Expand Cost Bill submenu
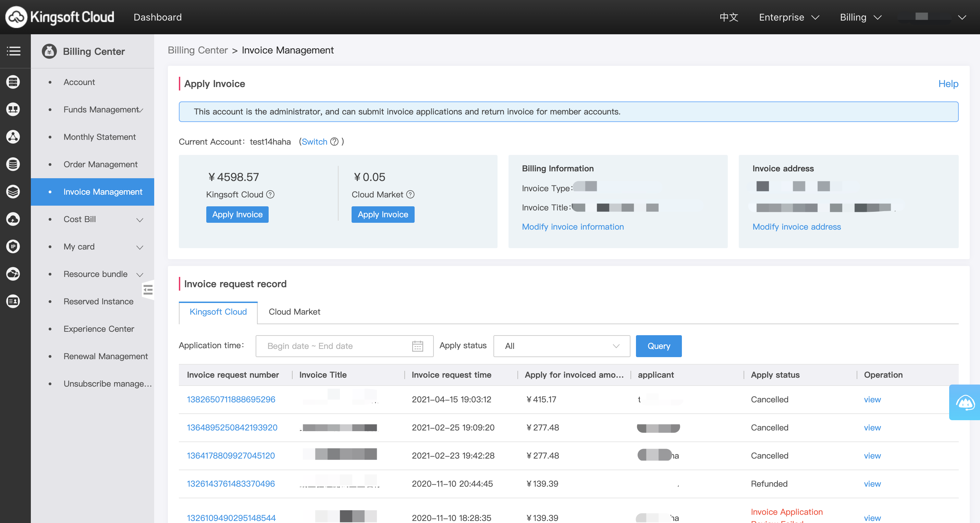 coord(140,220)
